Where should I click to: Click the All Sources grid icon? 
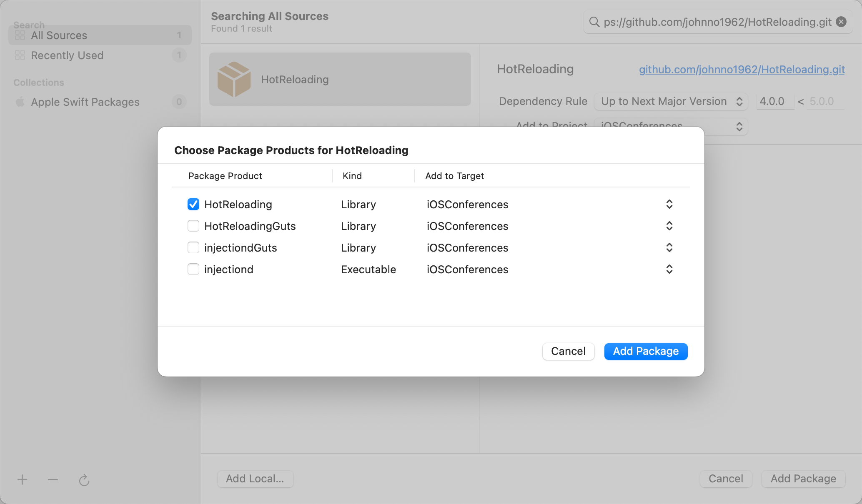click(x=20, y=35)
